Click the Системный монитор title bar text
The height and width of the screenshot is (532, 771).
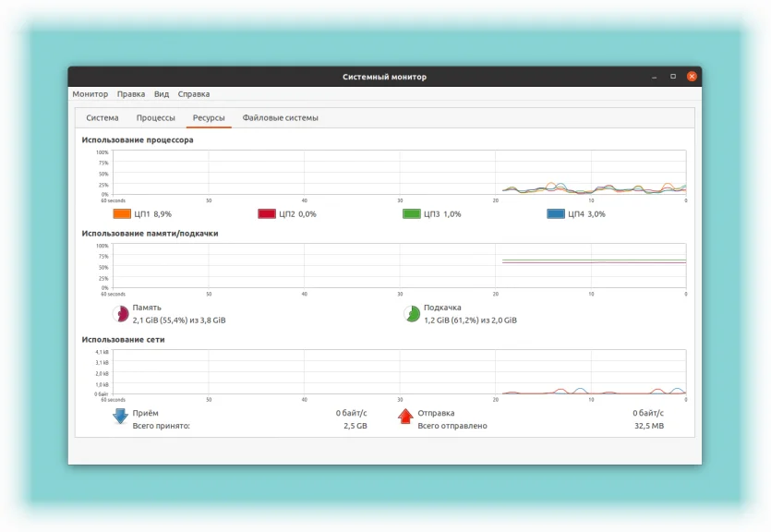click(x=384, y=77)
